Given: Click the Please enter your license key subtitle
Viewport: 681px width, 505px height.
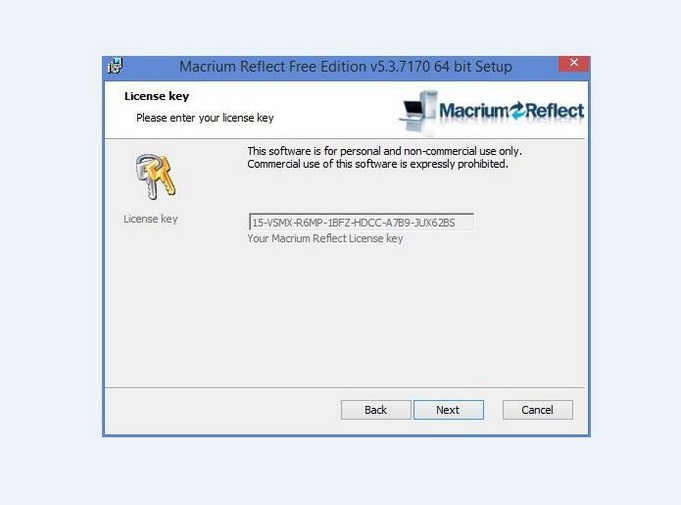Looking at the screenshot, I should point(205,118).
